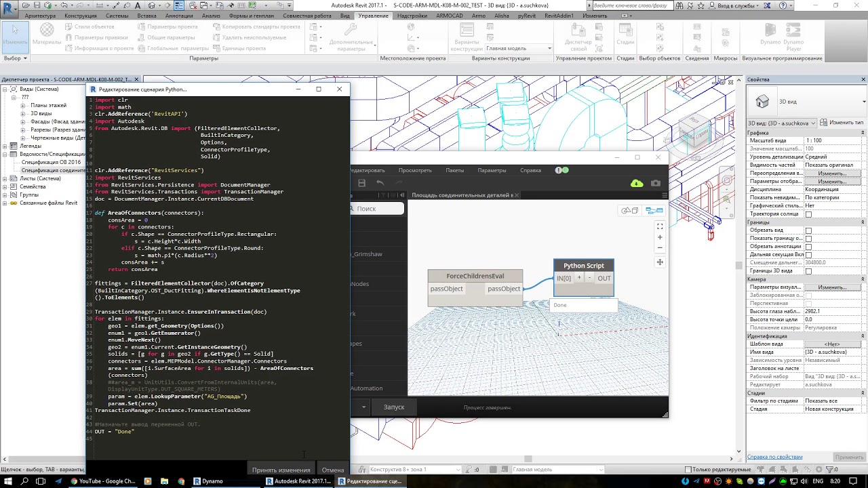Viewport: 868px width, 488px height.
Task: Close the Dynamo workspace tab
Action: (517, 195)
